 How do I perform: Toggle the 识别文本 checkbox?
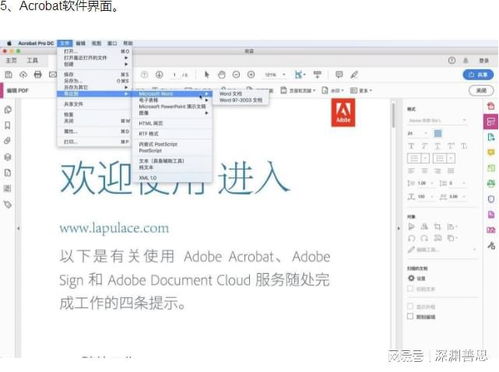click(410, 289)
